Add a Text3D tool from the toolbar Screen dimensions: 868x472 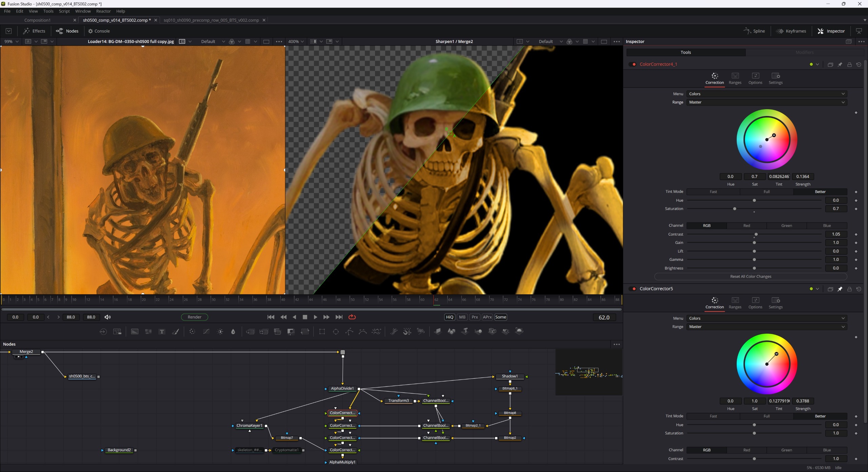coord(465,332)
